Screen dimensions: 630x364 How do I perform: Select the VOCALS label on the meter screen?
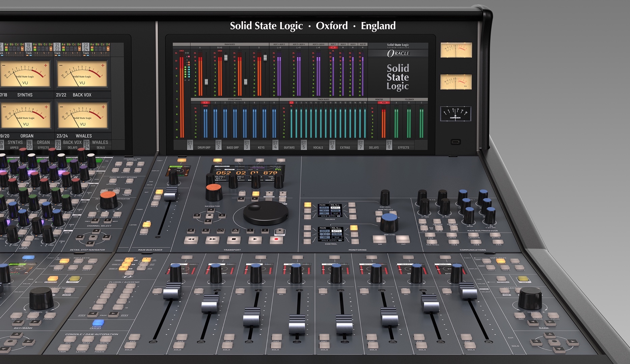318,148
